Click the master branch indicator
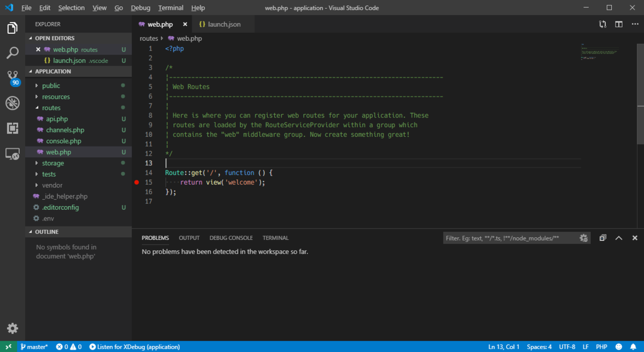Screen dimensions: 644x352 click(x=34, y=347)
